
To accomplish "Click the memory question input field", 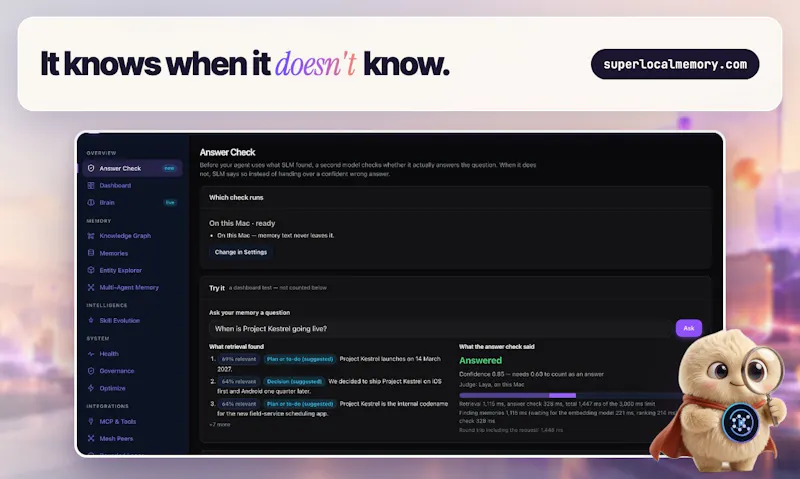I will [440, 329].
